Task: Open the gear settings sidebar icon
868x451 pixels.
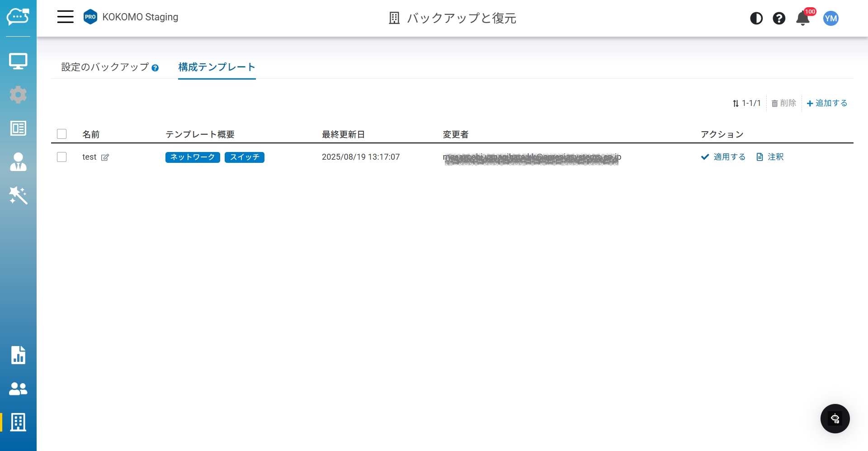Action: coord(18,95)
